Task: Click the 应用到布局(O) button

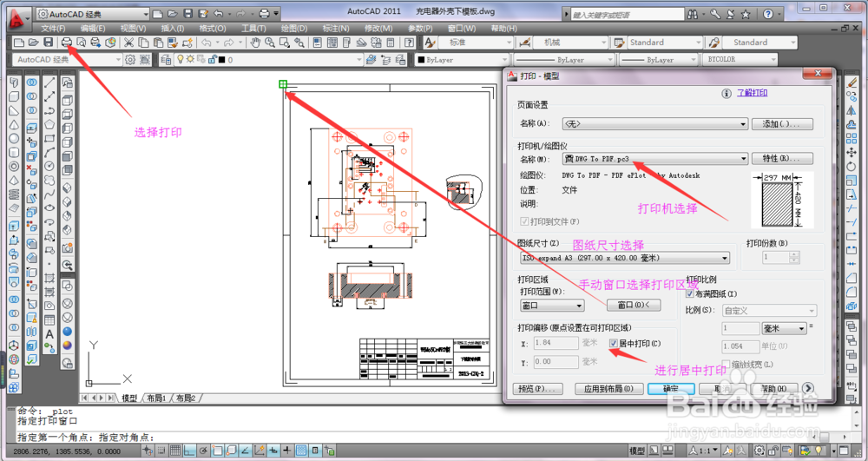Action: point(608,388)
